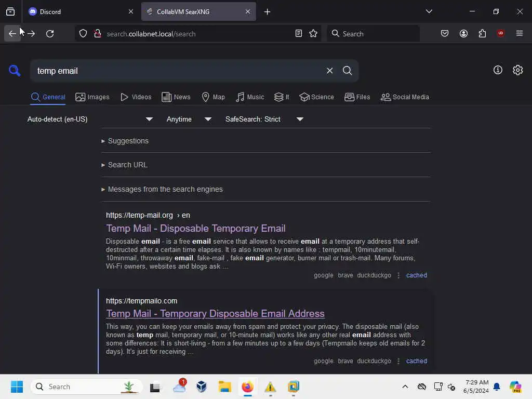This screenshot has width=532, height=399.
Task: Click the https://temp-mail.org result URL
Action: click(148, 216)
